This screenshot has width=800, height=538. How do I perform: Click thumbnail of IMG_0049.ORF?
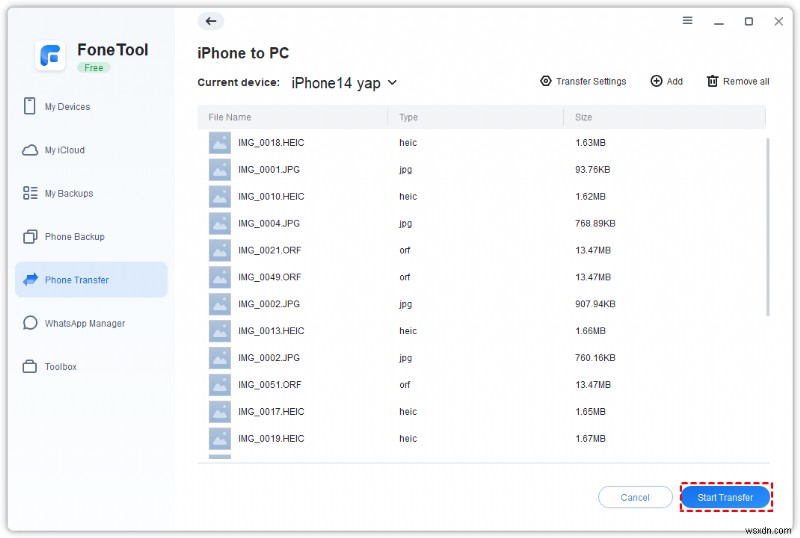(220, 277)
